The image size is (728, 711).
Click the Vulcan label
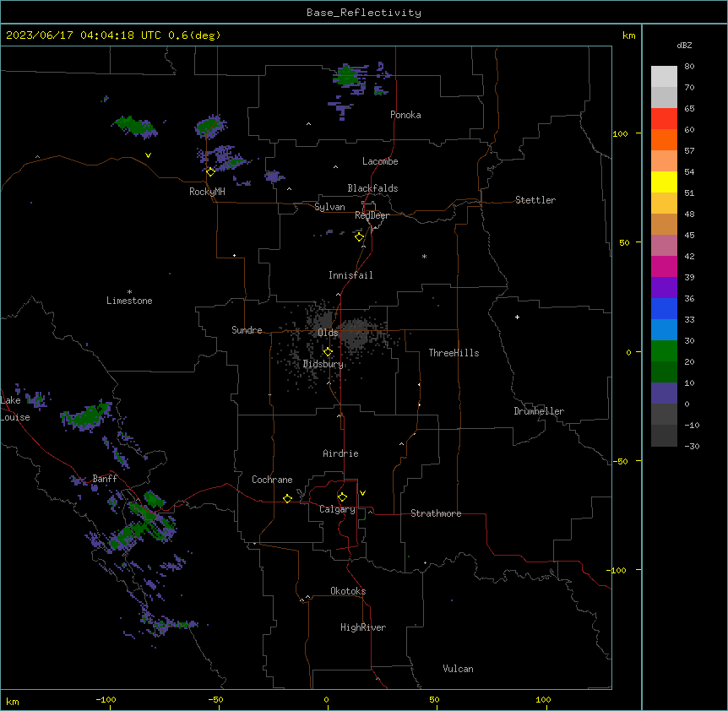coord(458,669)
